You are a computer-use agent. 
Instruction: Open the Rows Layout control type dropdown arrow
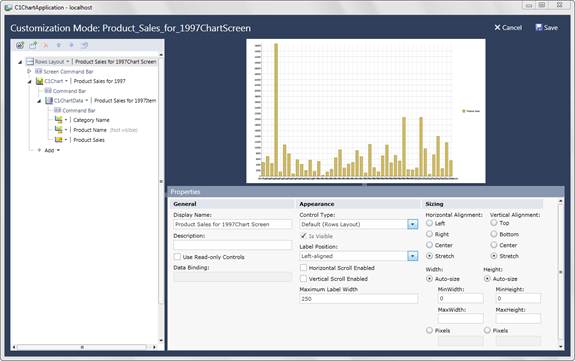click(x=68, y=62)
